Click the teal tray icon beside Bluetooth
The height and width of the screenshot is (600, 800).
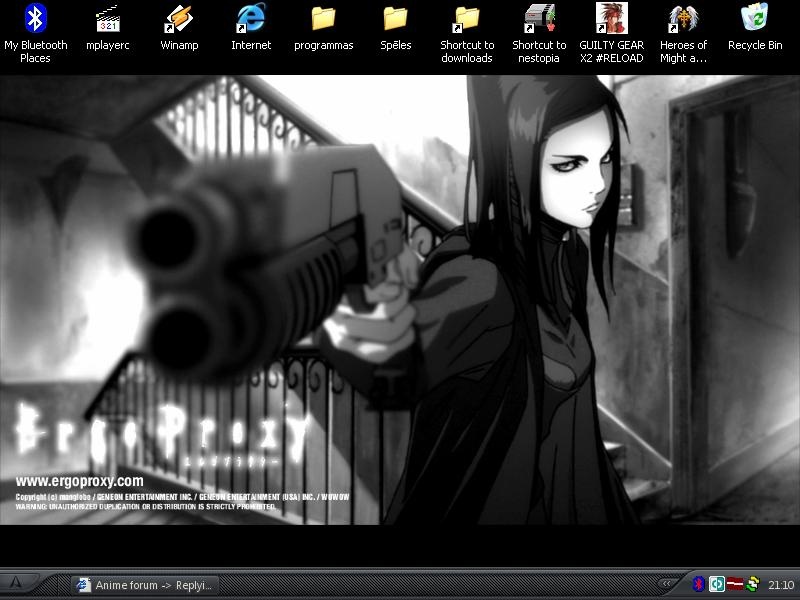[x=717, y=584]
